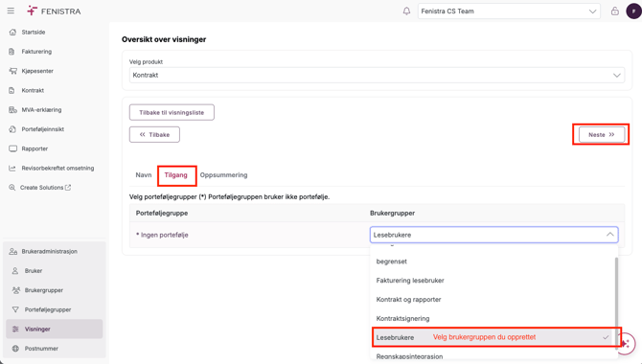Click the Startside home icon
The height and width of the screenshot is (364, 642).
[12, 32]
